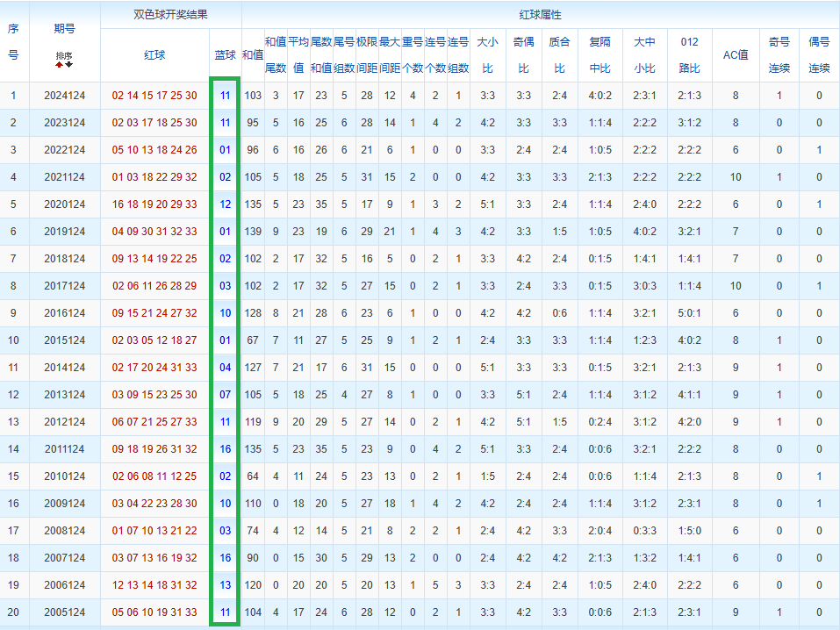The height and width of the screenshot is (630, 840).
Task: Click the 和值尾数 column header
Action: (x=276, y=55)
